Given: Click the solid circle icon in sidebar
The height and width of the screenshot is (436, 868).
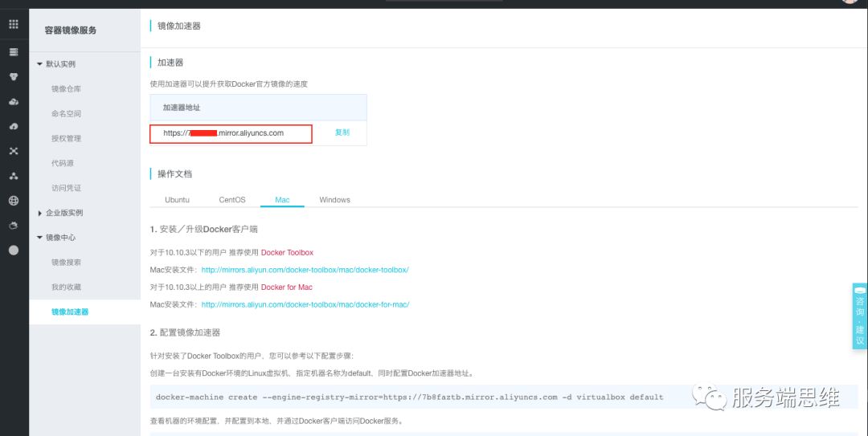Looking at the screenshot, I should click(x=14, y=250).
